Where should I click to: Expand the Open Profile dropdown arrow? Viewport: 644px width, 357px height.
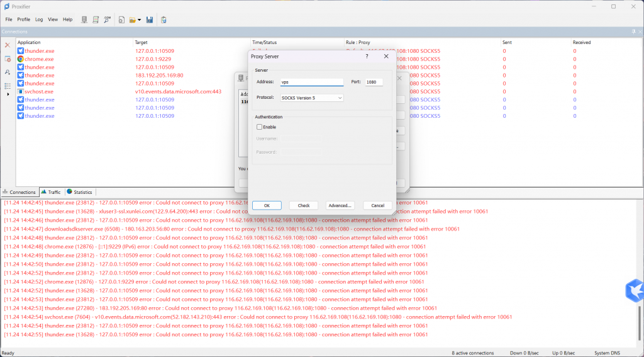point(139,20)
